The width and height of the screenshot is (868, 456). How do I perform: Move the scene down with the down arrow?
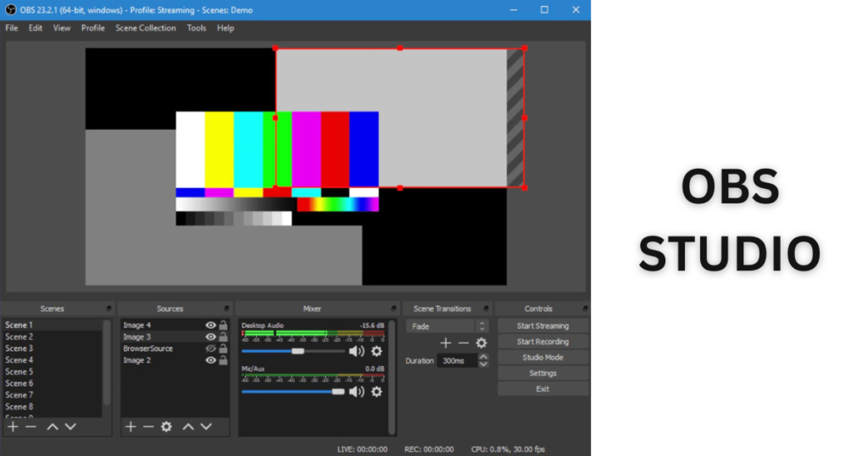coord(70,426)
